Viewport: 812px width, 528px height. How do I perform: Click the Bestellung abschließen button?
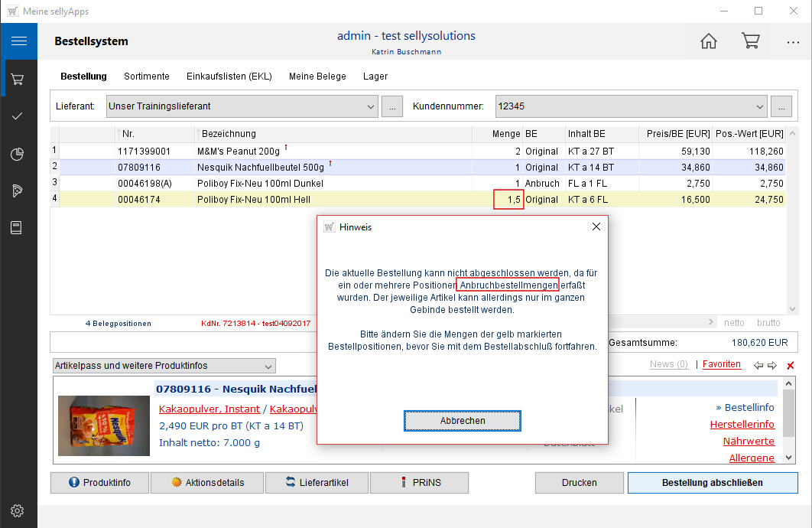712,483
